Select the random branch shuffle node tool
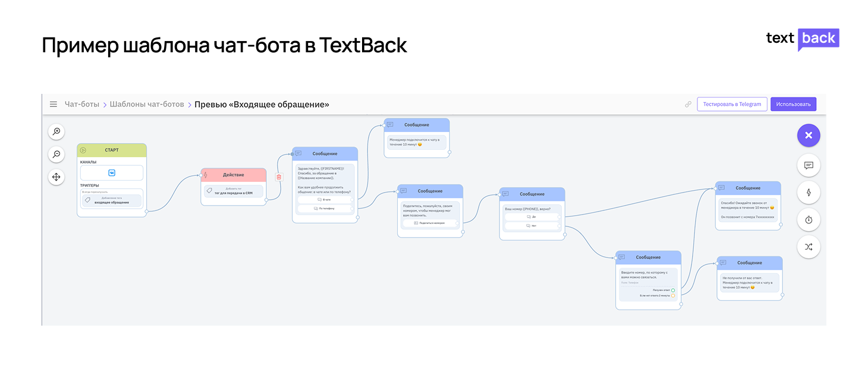 pos(809,247)
